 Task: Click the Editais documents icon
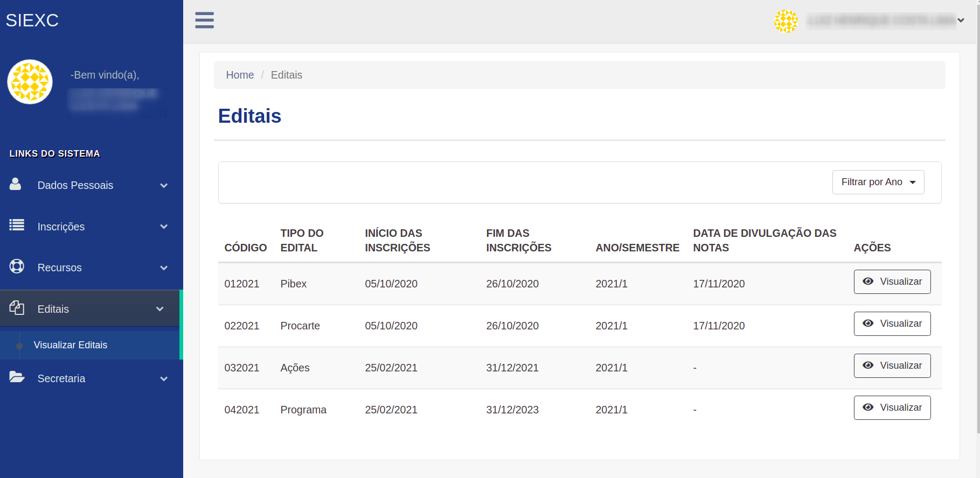tap(17, 308)
